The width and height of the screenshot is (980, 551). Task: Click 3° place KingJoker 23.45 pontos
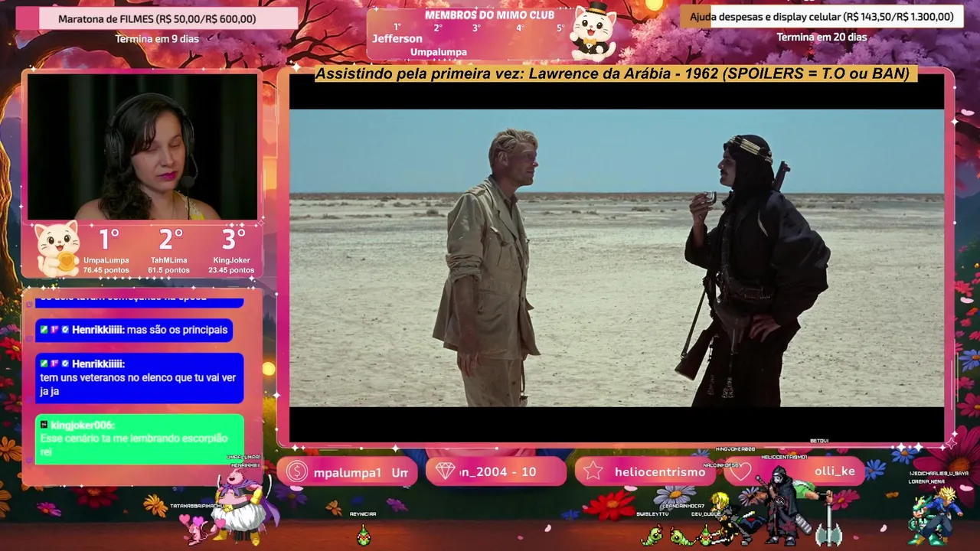coord(231,250)
